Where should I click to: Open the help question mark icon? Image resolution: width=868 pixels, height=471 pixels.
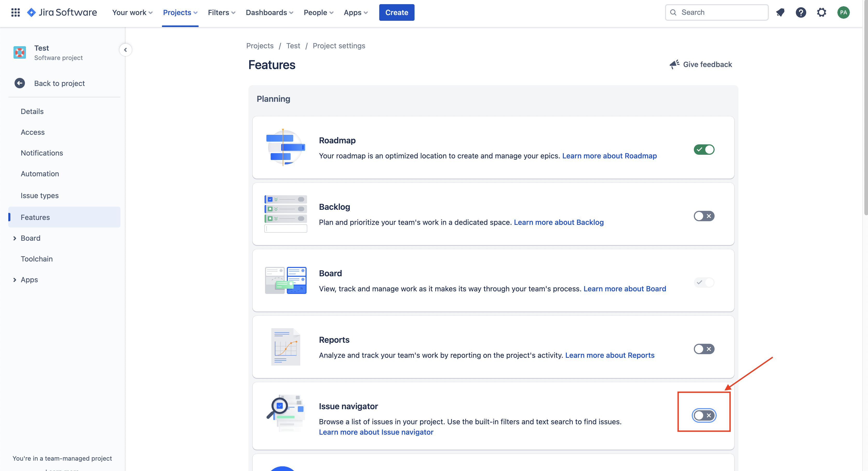click(801, 12)
